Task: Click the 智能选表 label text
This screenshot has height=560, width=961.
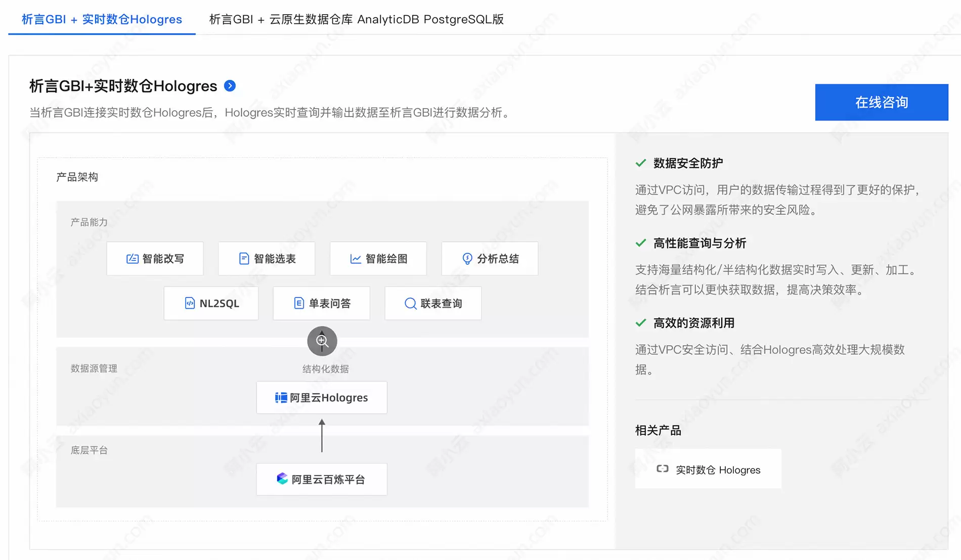Action: point(275,259)
